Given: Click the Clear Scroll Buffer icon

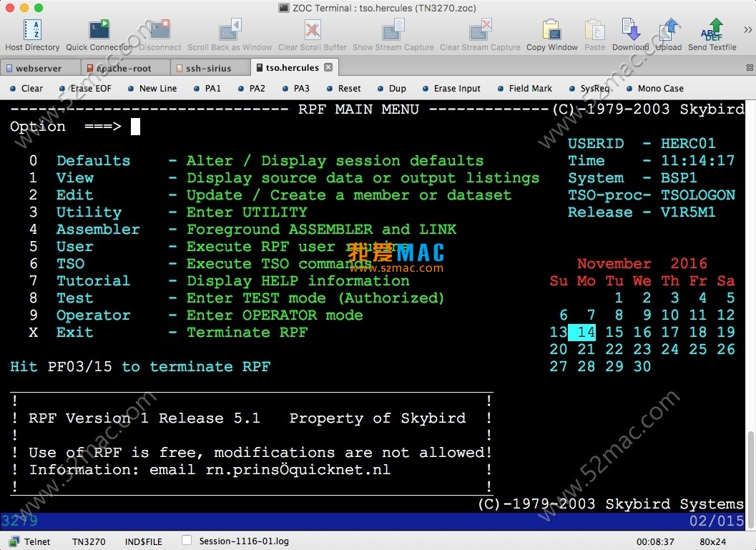Looking at the screenshot, I should (313, 30).
